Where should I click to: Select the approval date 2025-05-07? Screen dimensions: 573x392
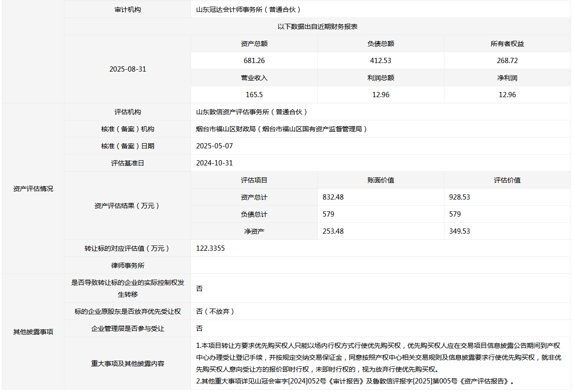(x=214, y=146)
